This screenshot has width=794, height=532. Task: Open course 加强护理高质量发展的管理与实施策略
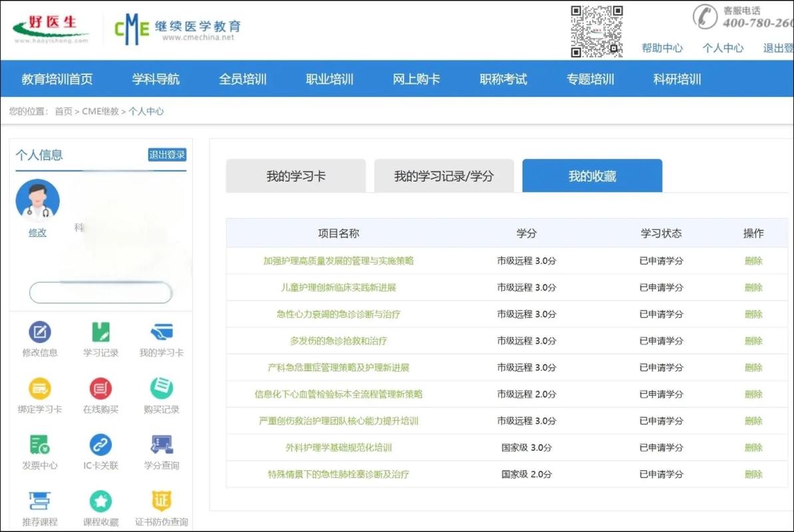[338, 261]
